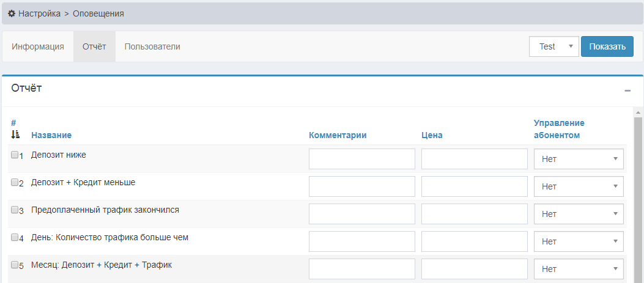Click the scrollbar up arrow
644x283 pixels.
[x=638, y=113]
